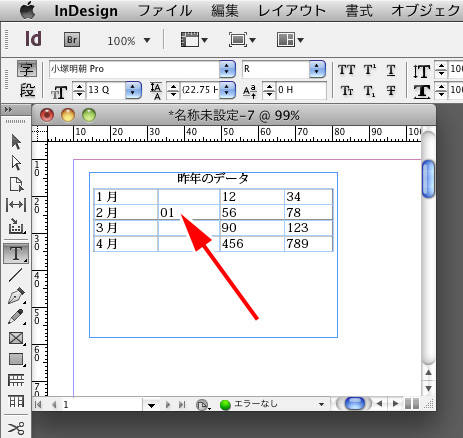Viewport: 463px width, 438px height.
Task: Open the page number dropdown in status bar
Action: pos(151,405)
